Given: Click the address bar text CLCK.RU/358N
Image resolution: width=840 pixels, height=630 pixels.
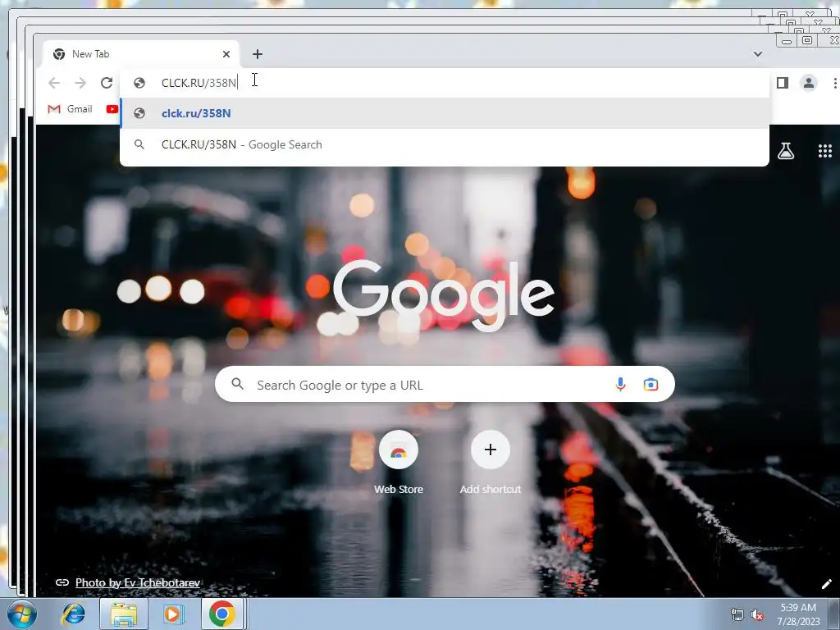Looking at the screenshot, I should [199, 83].
